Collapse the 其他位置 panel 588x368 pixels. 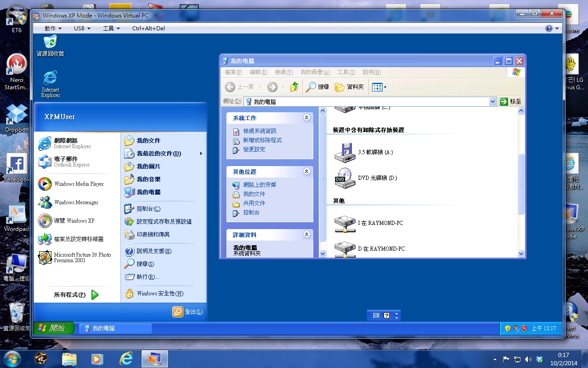(307, 172)
